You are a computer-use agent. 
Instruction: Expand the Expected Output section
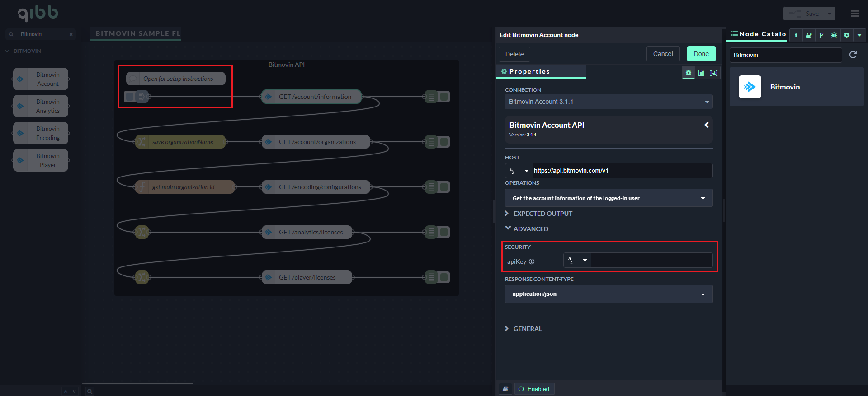pos(542,214)
